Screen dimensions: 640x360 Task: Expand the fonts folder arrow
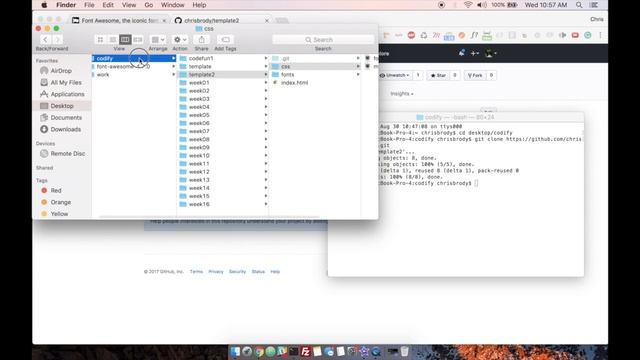(x=358, y=75)
